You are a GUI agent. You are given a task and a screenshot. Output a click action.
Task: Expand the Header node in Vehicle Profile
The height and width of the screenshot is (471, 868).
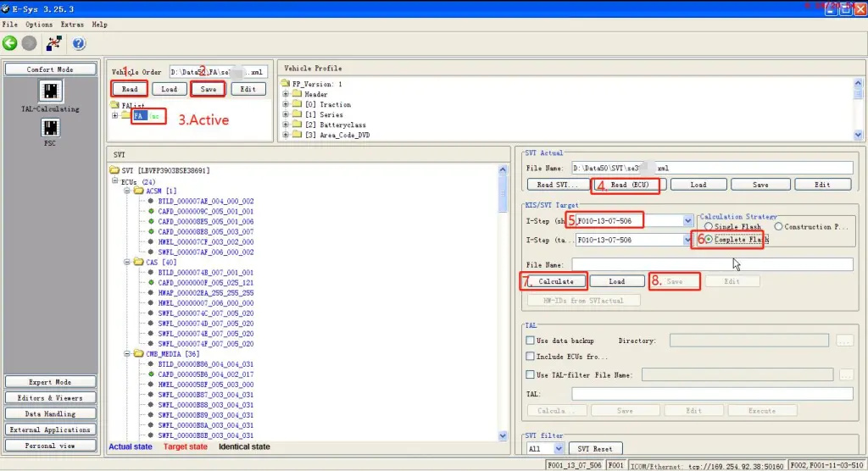coord(286,94)
